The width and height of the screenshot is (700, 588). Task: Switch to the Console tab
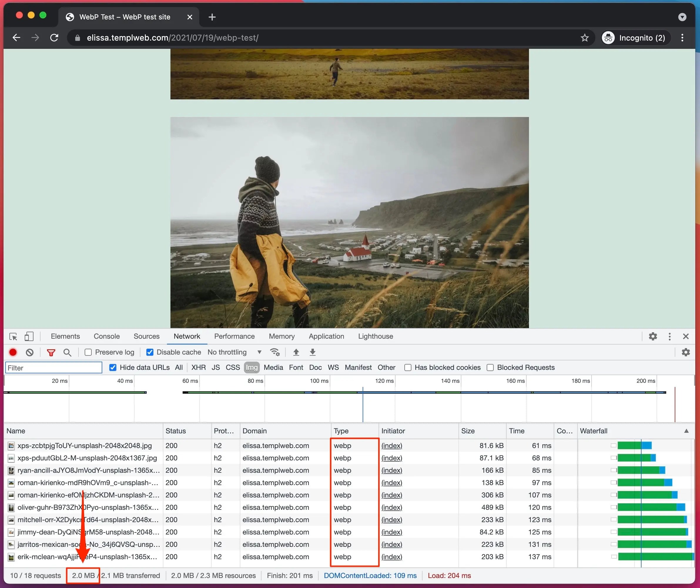click(106, 336)
